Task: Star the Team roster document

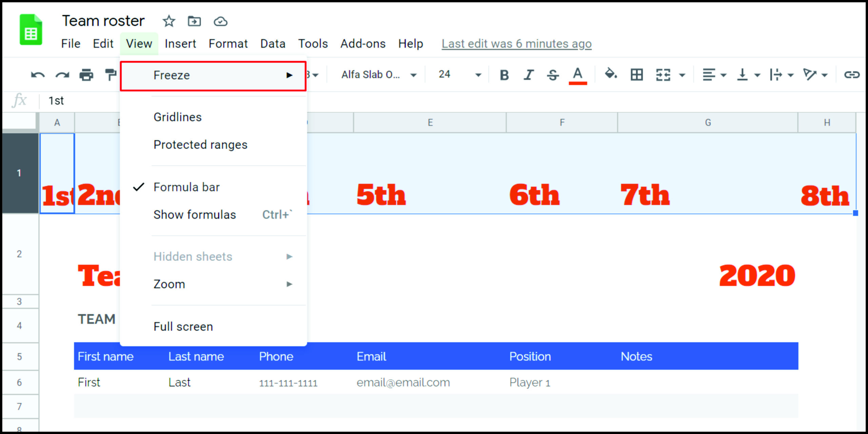Action: click(x=169, y=22)
